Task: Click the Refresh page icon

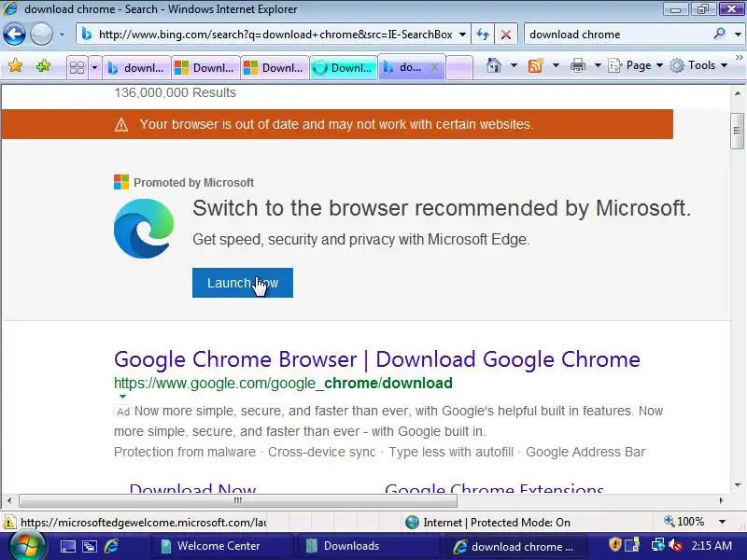Action: (x=483, y=35)
